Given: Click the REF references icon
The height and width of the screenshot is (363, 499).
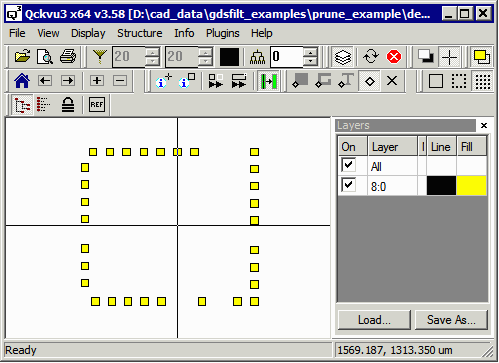Looking at the screenshot, I should point(97,105).
